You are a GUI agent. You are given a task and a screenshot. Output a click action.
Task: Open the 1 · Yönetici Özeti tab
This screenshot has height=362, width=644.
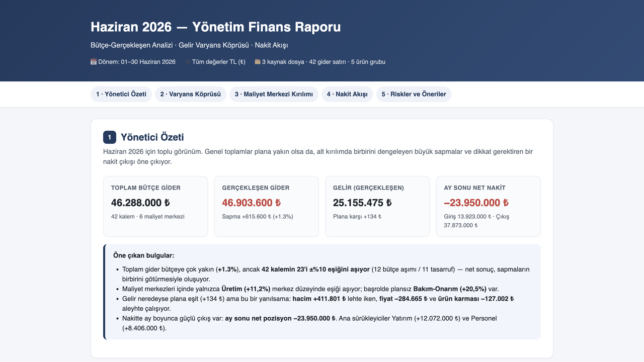pos(121,94)
